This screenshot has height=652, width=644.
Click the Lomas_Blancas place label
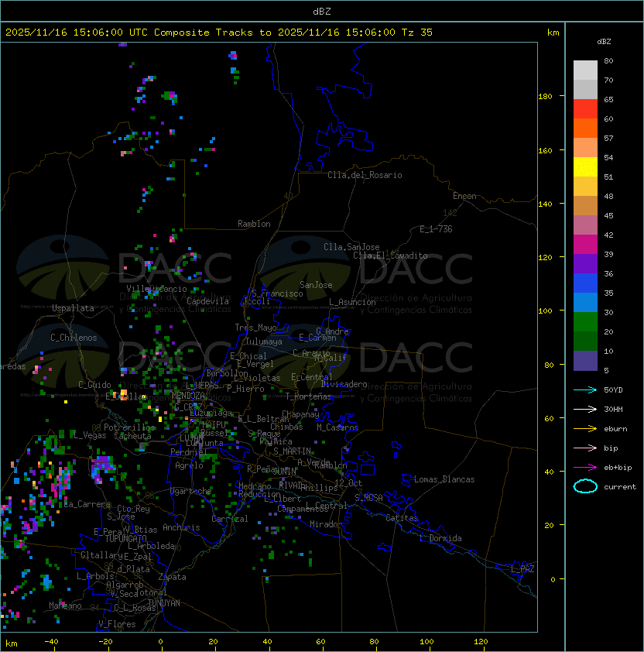pyautogui.click(x=444, y=479)
